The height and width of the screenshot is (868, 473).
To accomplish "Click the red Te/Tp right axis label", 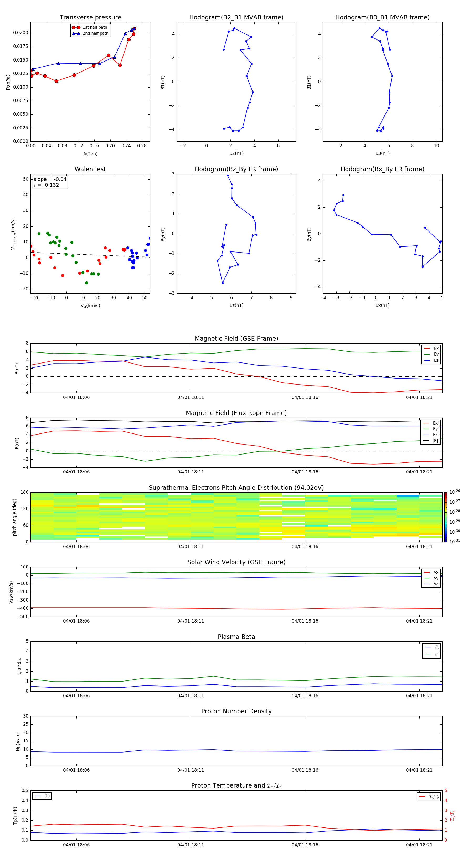I will (x=453, y=815).
